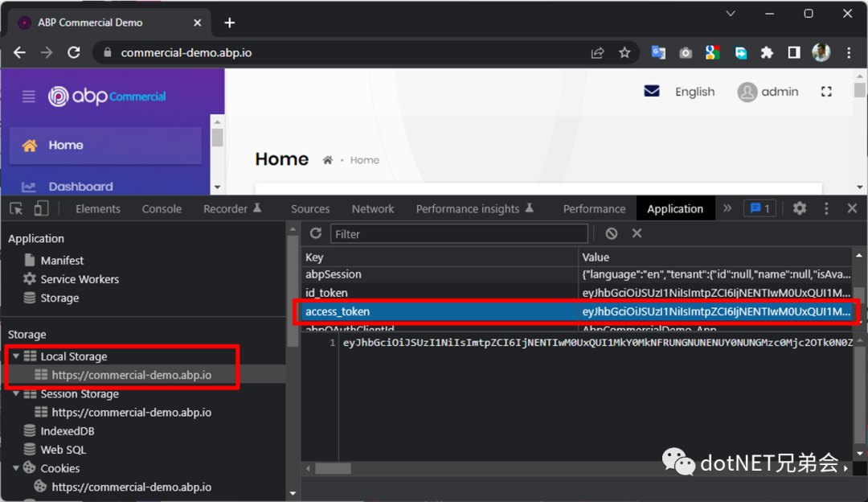Close the DevTools panel

[852, 208]
